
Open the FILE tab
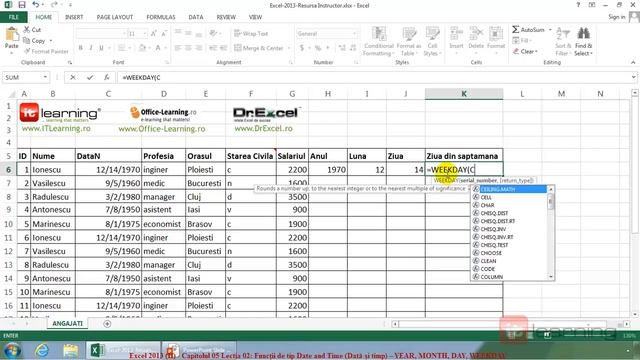pos(13,17)
